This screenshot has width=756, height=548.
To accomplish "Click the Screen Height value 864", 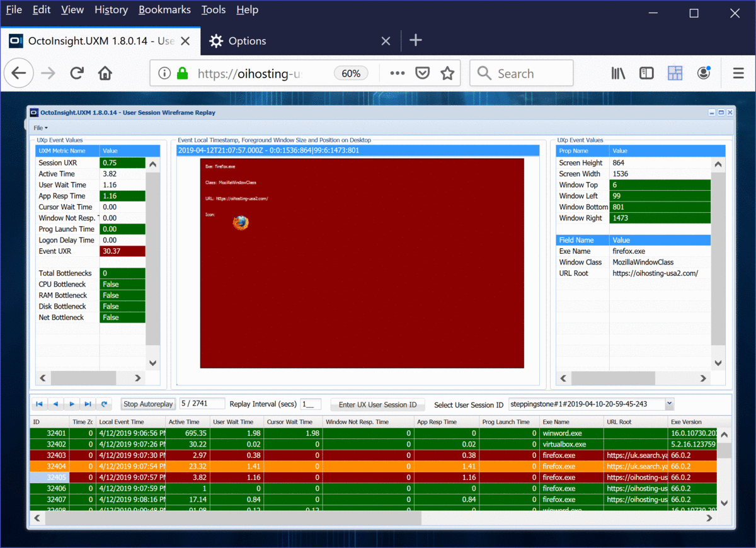I will (660, 163).
